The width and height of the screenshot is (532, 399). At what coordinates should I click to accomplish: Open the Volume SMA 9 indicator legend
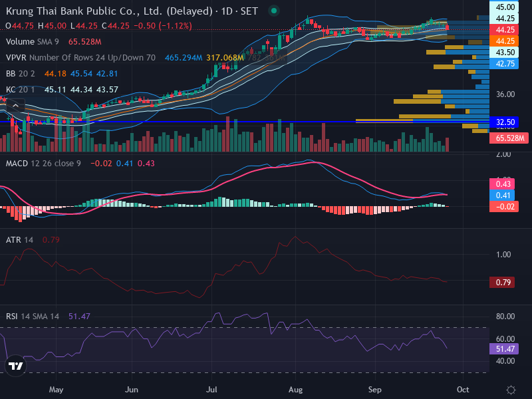(32, 42)
